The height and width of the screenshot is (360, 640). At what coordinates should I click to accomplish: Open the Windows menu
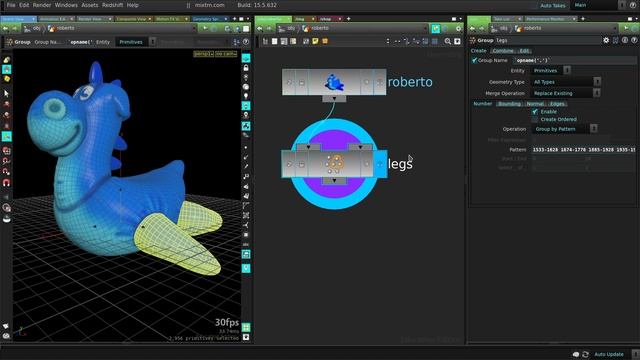[66, 5]
